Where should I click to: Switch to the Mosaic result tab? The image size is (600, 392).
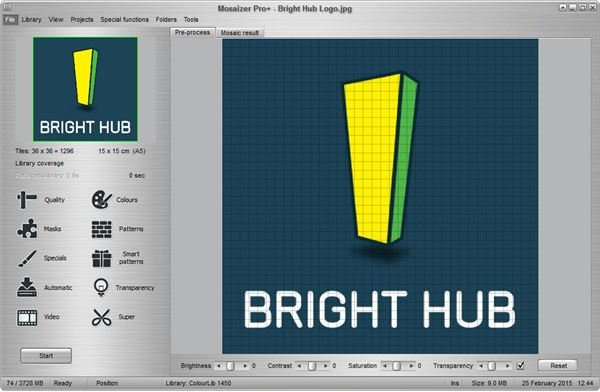pos(240,33)
